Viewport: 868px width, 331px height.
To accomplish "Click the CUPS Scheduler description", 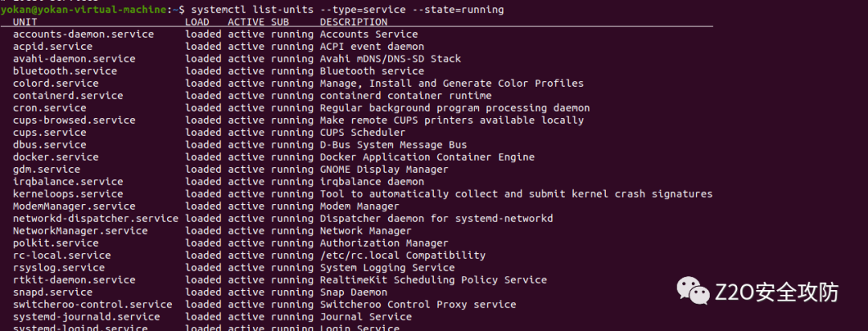I will [x=362, y=133].
